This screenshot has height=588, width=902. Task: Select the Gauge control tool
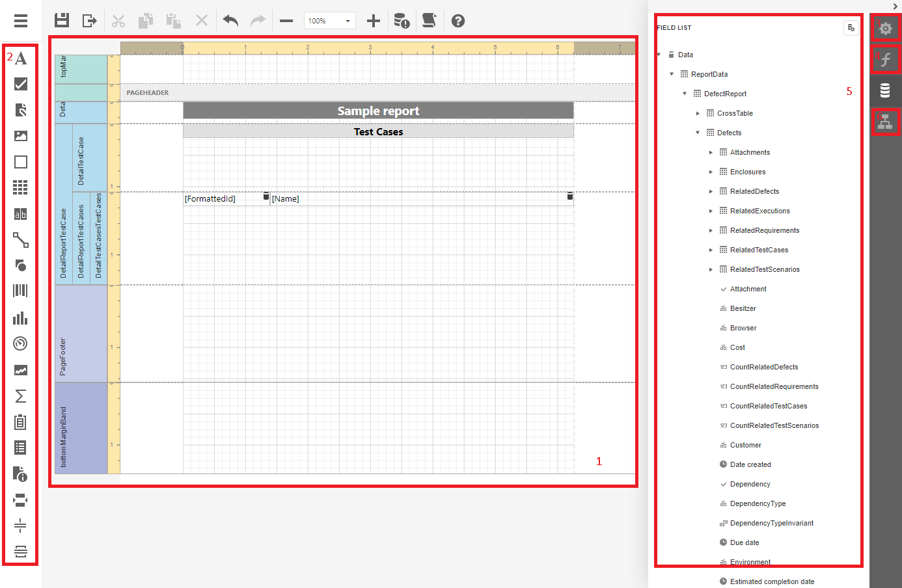20,343
